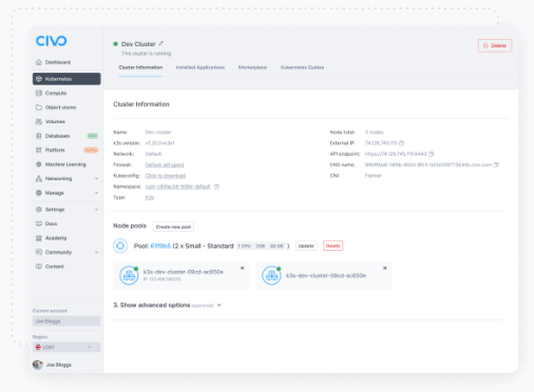Remove the first node with its X
The height and width of the screenshot is (392, 534).
click(x=242, y=268)
